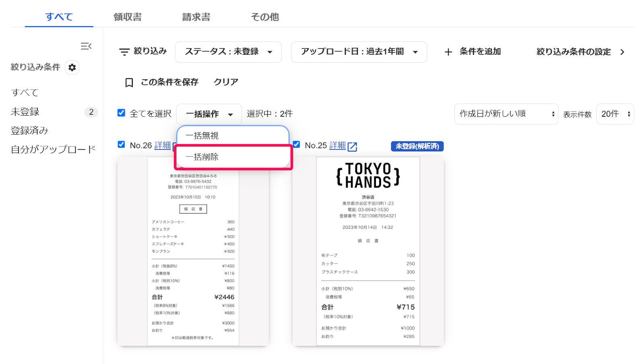Click the 絞り込み filter icon
Screen dimensions: 644x364
(x=124, y=52)
